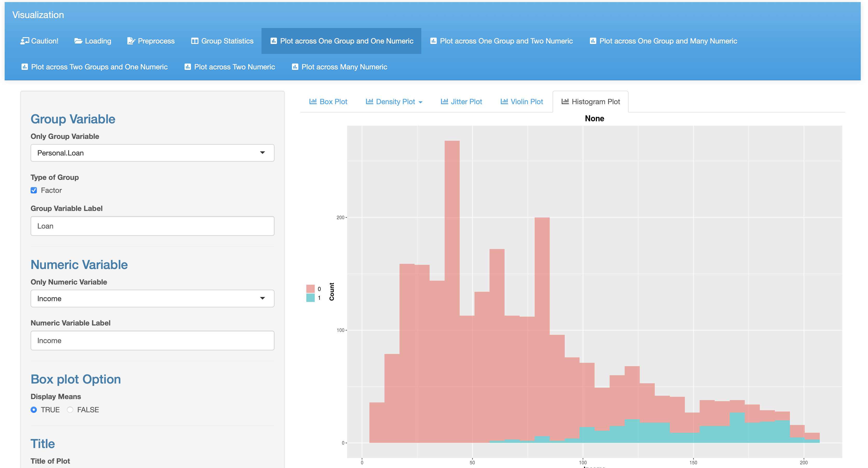Click the Box Plot chart icon
868x468 pixels.
(313, 101)
